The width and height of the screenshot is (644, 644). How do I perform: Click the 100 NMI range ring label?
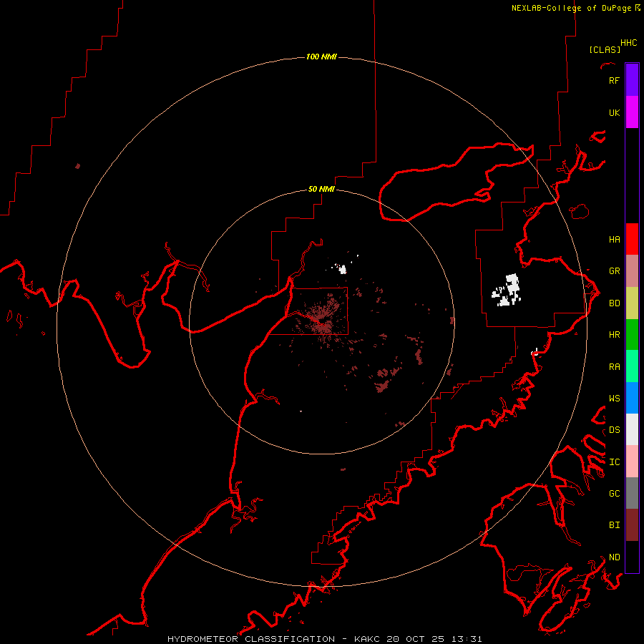click(x=321, y=57)
